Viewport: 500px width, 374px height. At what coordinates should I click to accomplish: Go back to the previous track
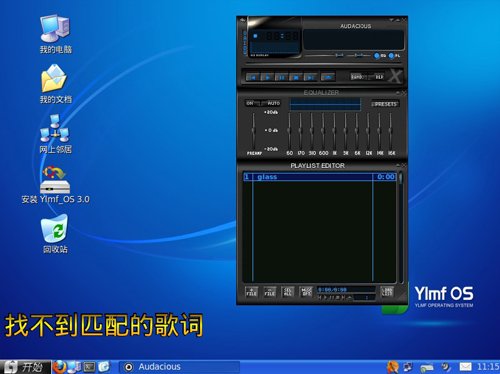coord(253,77)
